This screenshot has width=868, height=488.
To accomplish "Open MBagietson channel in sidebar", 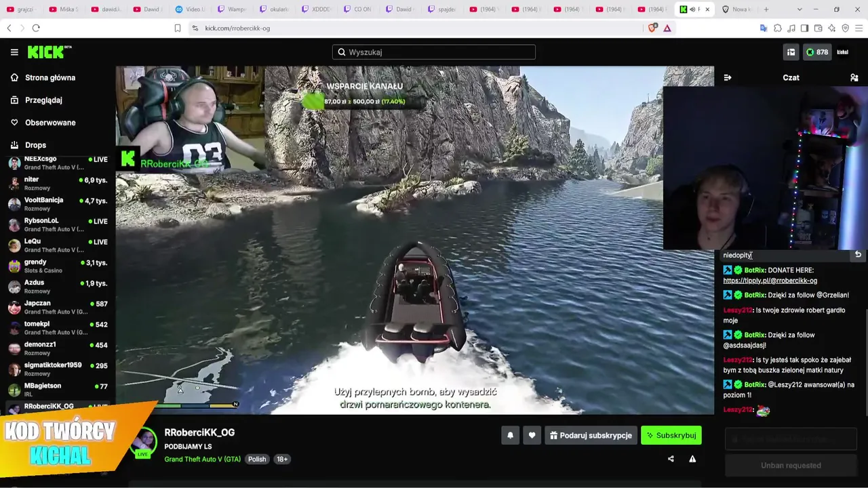I will (x=58, y=390).
